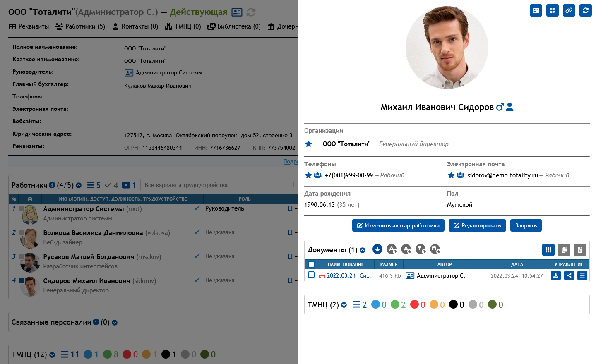Check the checkbox for the 2022.03.24 document
596x364 pixels.
click(x=311, y=275)
